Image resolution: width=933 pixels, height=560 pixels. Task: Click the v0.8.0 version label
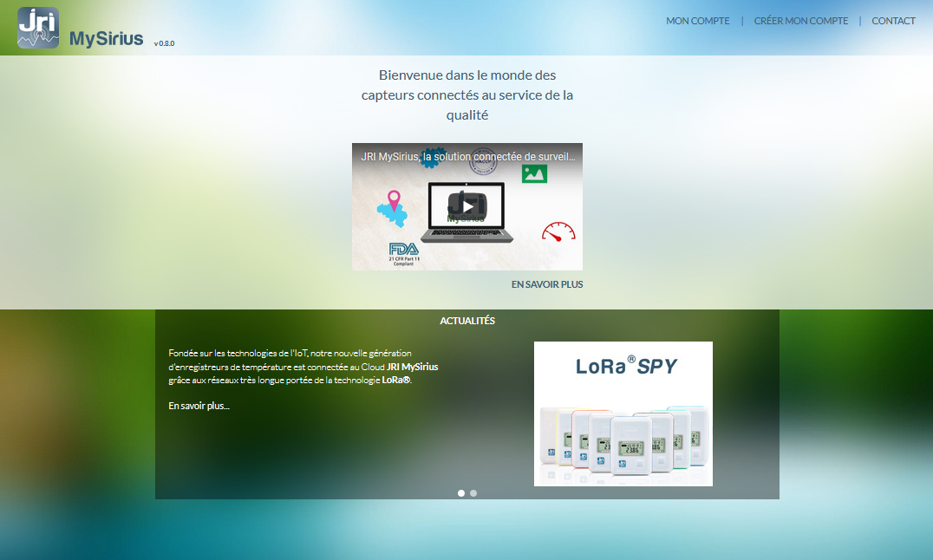164,43
